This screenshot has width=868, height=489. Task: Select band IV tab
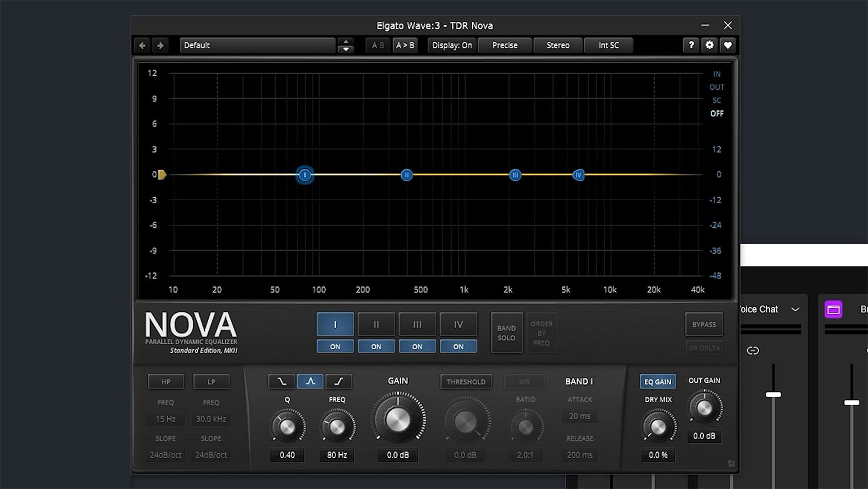coord(458,324)
